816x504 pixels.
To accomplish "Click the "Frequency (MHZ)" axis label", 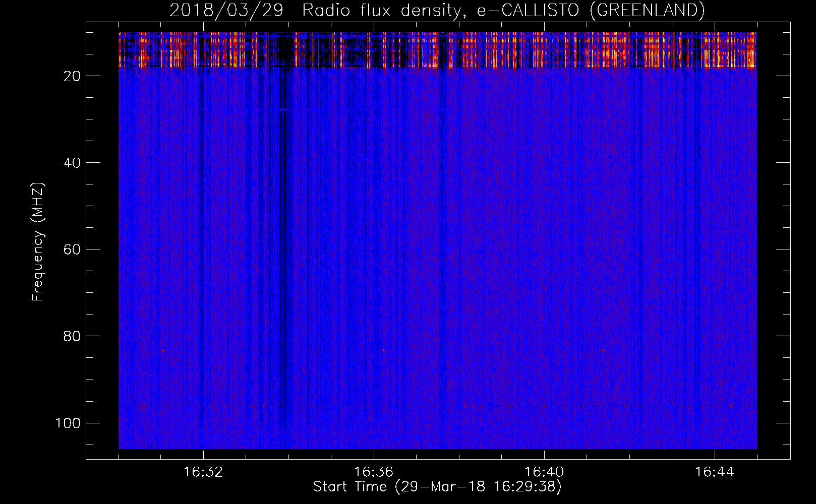I will pyautogui.click(x=38, y=242).
